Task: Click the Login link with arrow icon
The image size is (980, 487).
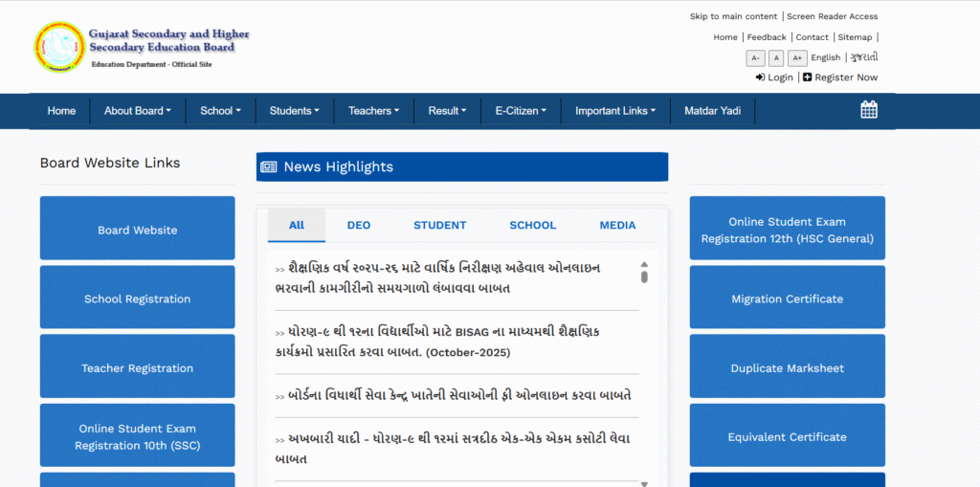Action: pos(774,77)
